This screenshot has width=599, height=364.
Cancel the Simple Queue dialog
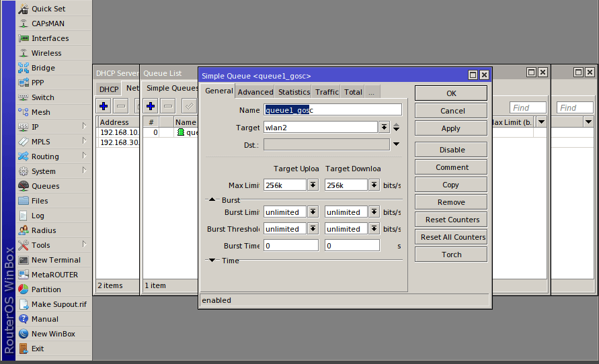tap(451, 111)
